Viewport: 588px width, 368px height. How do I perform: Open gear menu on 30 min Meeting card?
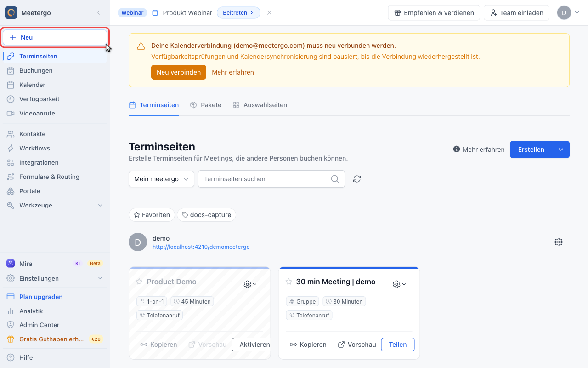coord(399,284)
